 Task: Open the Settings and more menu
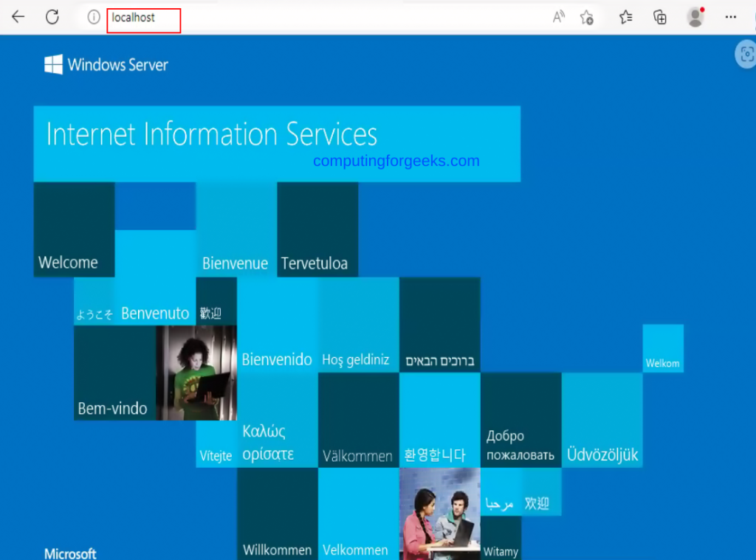coord(730,16)
